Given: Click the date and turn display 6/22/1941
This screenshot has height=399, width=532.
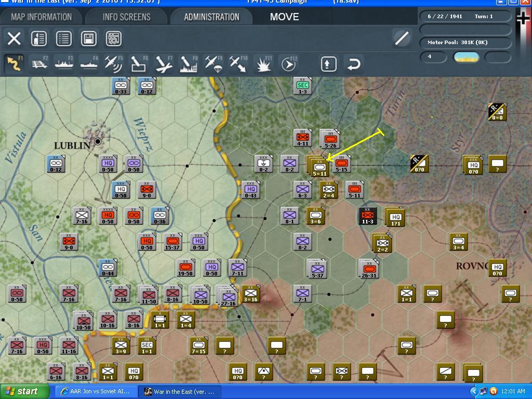Looking at the screenshot, I should pos(465,16).
